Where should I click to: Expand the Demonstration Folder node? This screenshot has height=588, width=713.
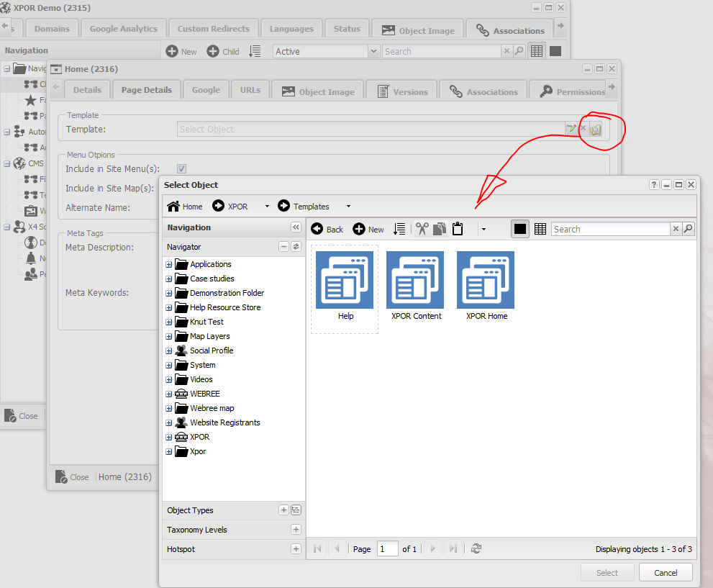tap(168, 293)
